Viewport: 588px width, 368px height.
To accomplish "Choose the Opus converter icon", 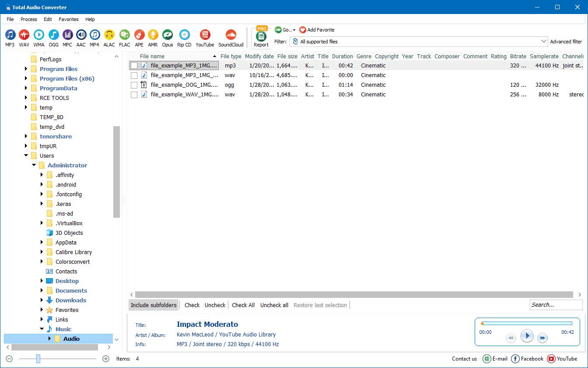I will pos(168,35).
